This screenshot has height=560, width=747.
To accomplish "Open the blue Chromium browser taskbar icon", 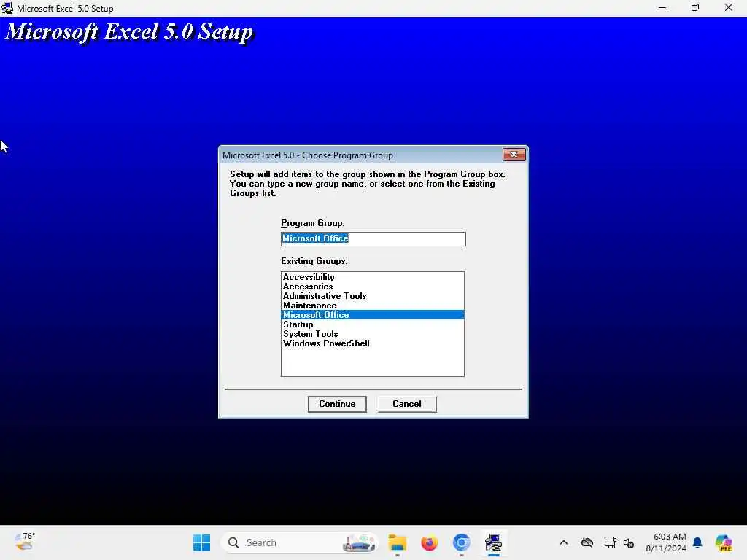I will click(461, 542).
